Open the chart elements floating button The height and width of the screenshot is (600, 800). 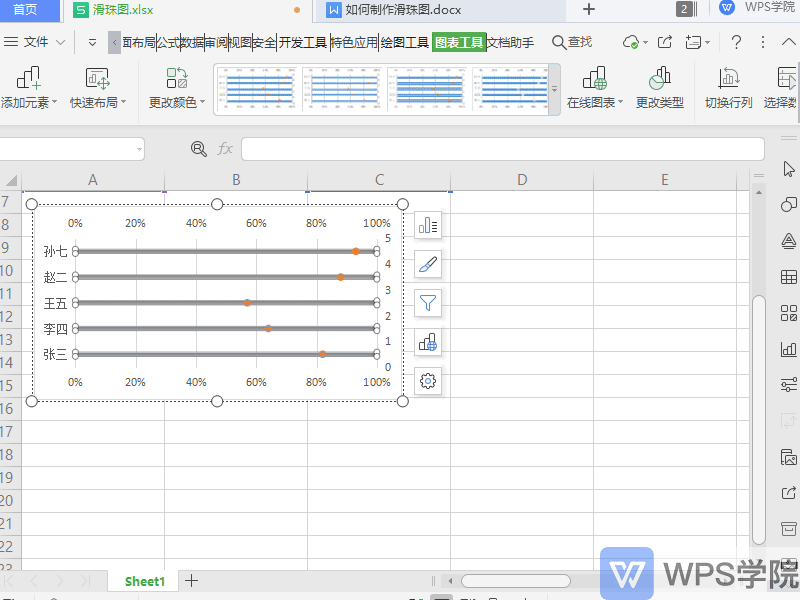(x=428, y=225)
